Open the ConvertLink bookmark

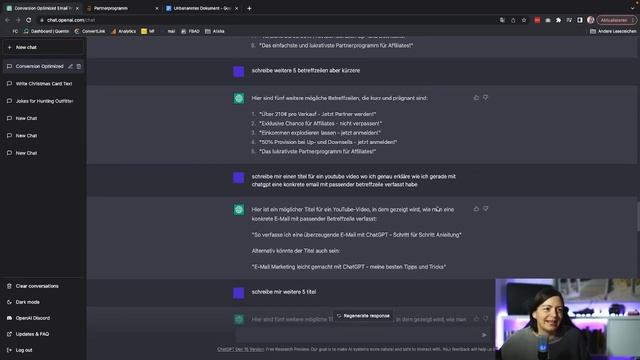coord(90,31)
